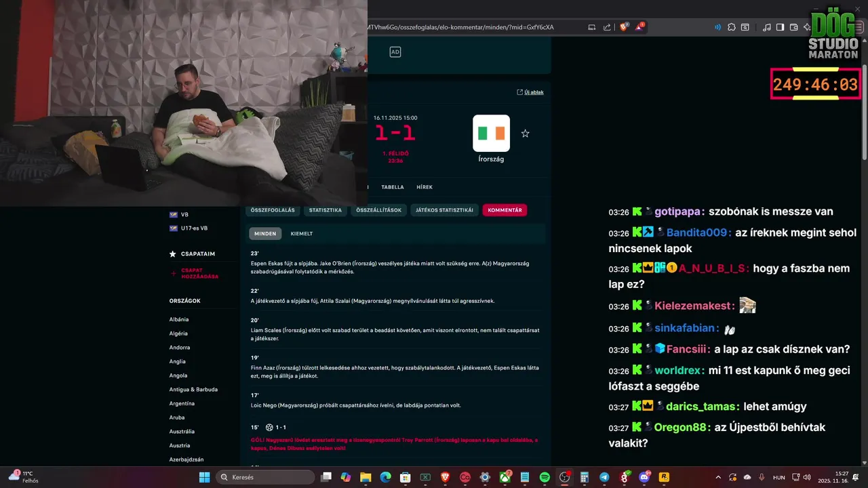Open Xbox app from the taskbar
Viewport: 868px width, 488px height.
point(505,477)
